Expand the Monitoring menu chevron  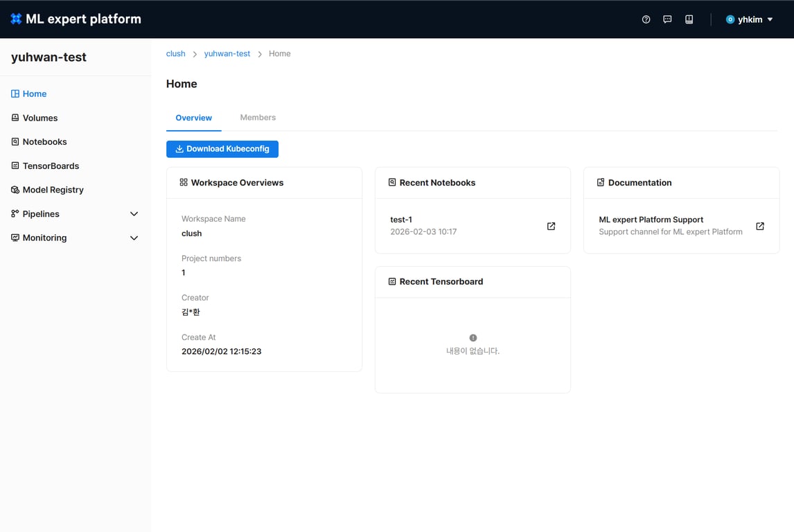[134, 238]
